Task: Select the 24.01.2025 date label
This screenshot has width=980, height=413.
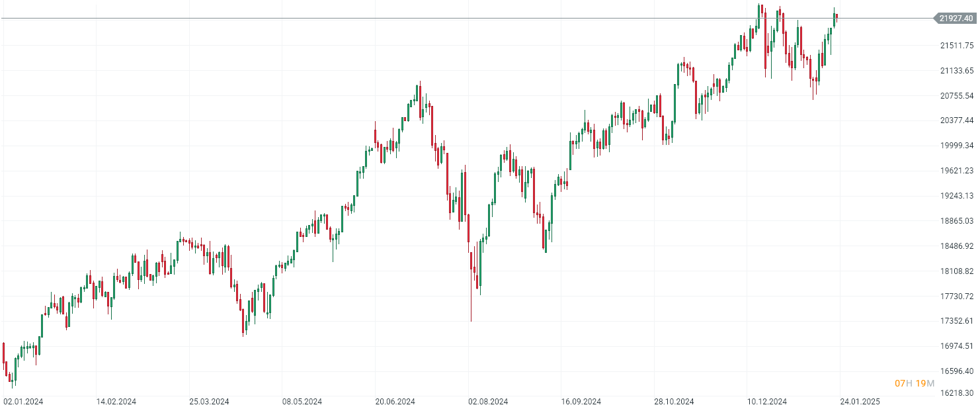Action: 860,402
